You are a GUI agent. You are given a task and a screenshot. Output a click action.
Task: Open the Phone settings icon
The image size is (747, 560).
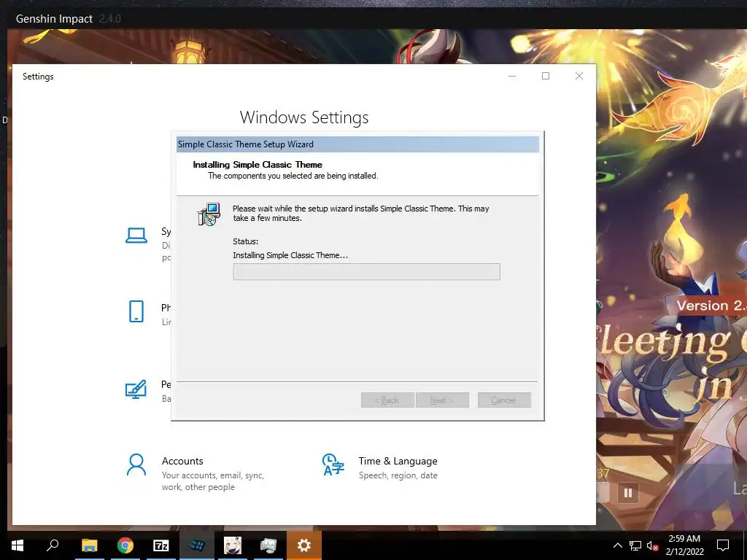click(136, 311)
